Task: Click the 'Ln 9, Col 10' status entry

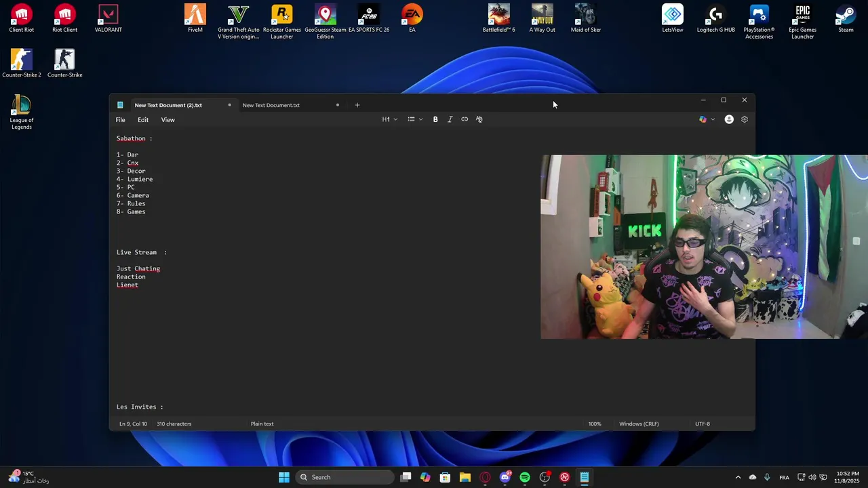Action: point(133,424)
